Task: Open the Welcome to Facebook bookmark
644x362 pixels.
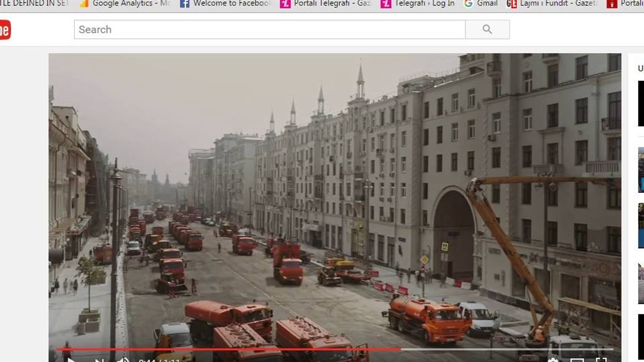Action: click(225, 4)
